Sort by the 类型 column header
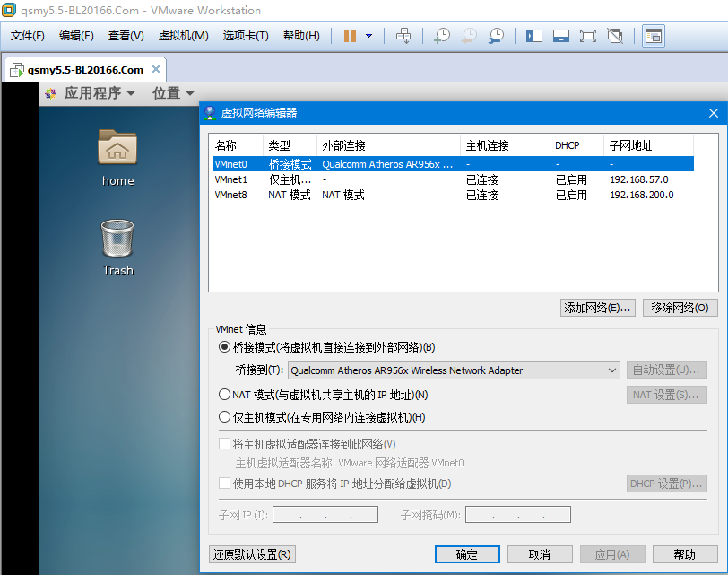728x575 pixels. (290, 146)
